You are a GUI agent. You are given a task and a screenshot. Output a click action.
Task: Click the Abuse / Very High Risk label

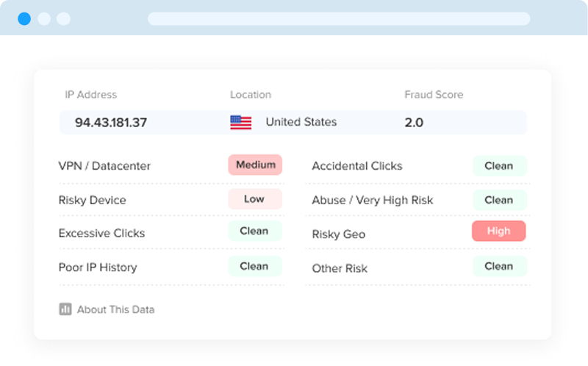pos(373,200)
